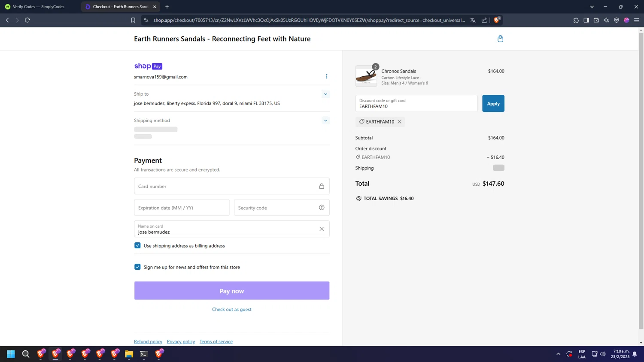Click Earth Runners Sandals store title
This screenshot has width=644, height=362.
[222, 39]
